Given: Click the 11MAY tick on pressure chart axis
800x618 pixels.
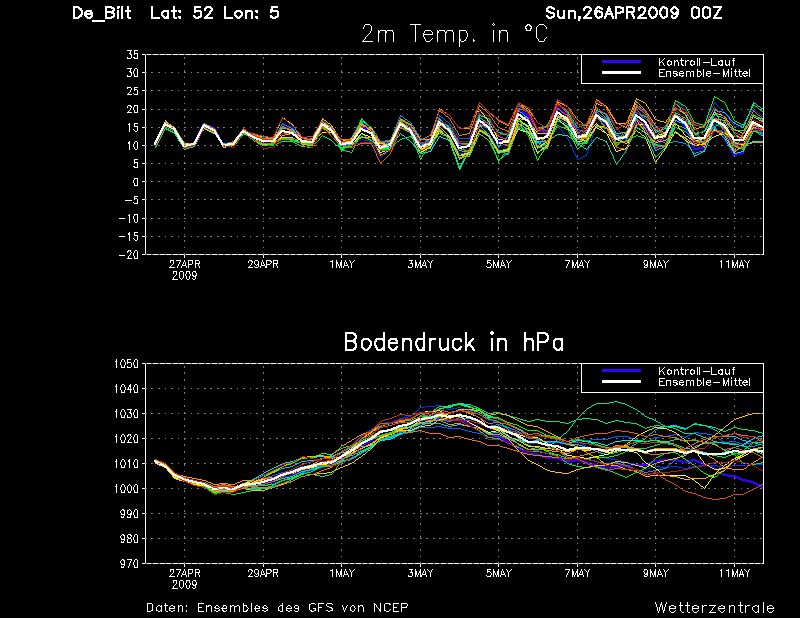Looking at the screenshot, I should click(x=734, y=573).
